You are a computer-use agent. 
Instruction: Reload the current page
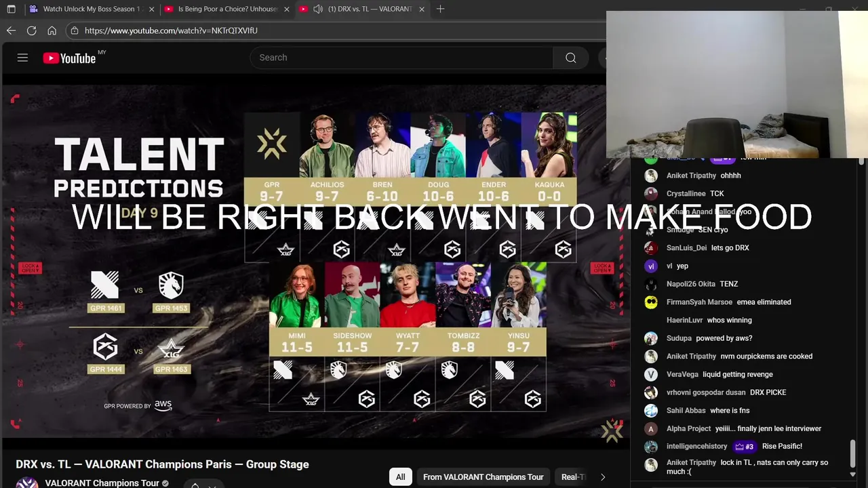click(31, 30)
